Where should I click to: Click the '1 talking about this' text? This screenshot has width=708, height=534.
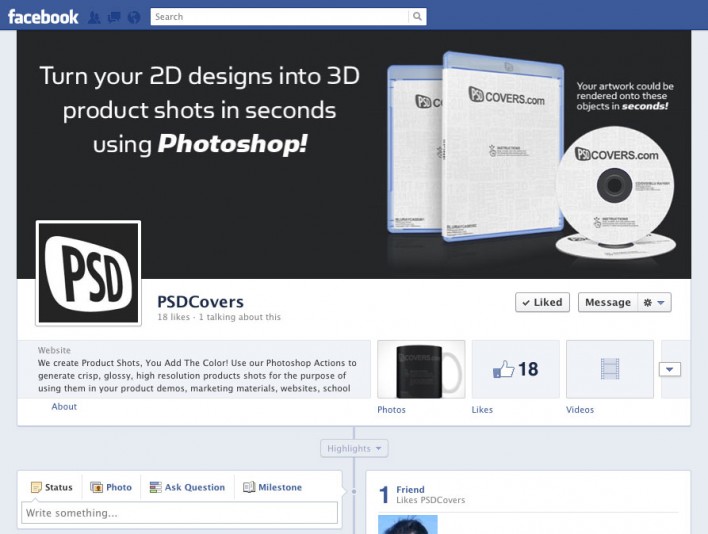coord(240,317)
